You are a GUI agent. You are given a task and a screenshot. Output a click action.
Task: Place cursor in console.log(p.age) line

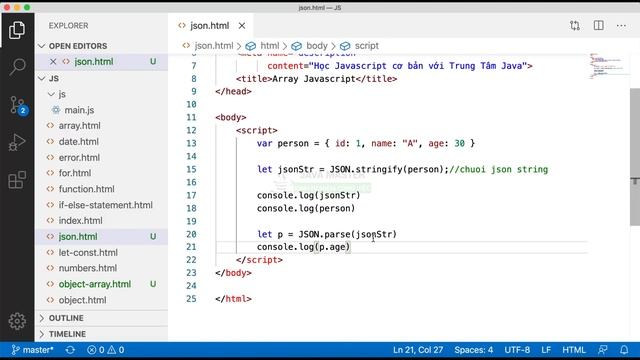[x=304, y=247]
